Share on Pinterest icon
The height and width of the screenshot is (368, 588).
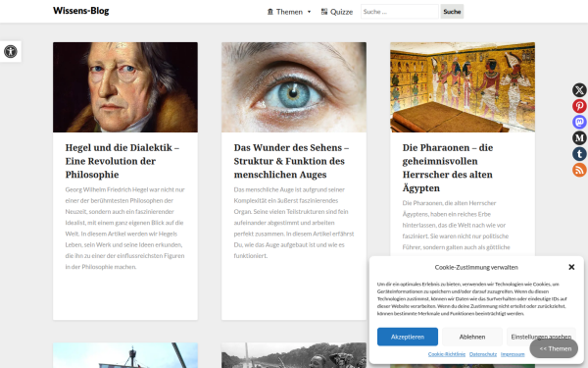coord(579,106)
